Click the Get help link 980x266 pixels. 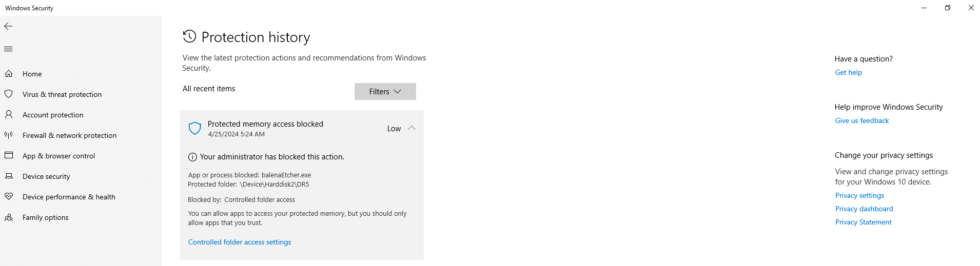point(848,72)
